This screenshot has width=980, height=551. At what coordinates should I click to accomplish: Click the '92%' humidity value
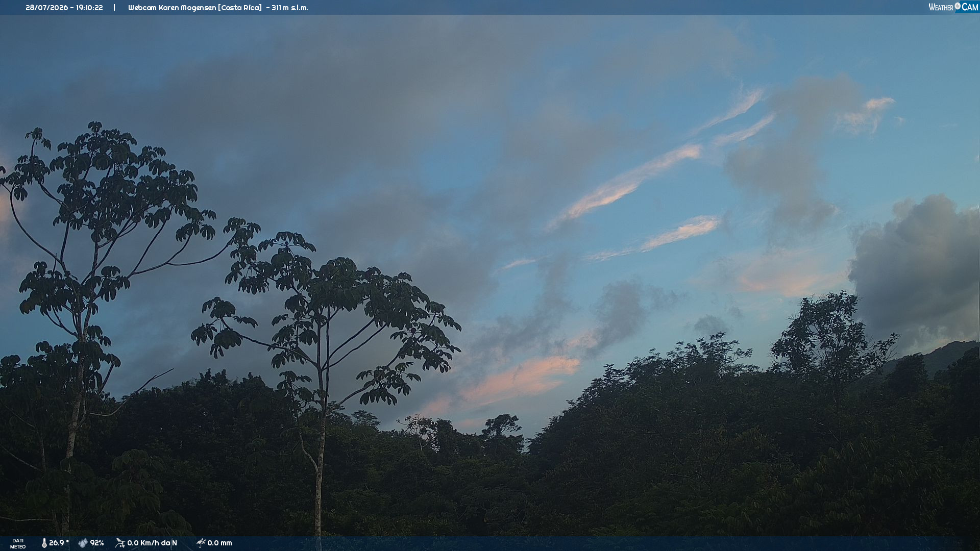click(97, 543)
